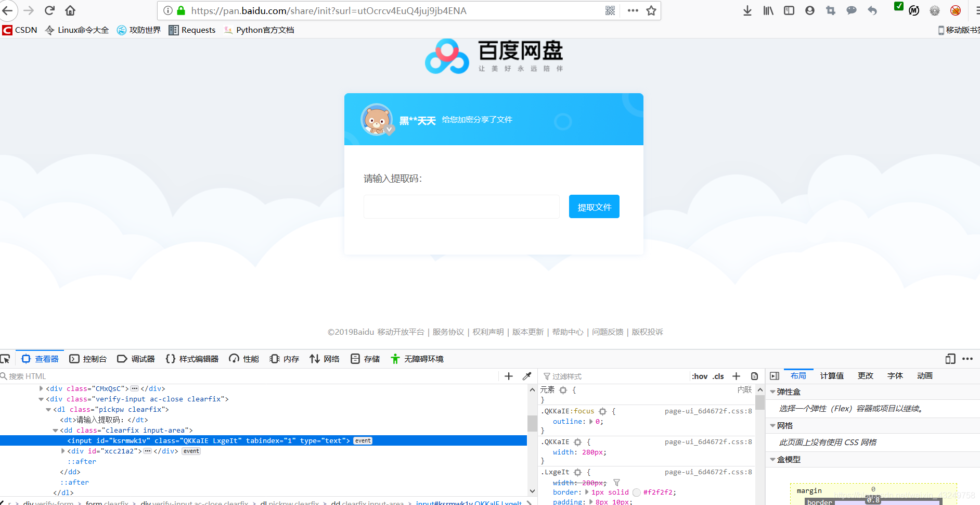
Task: Toggle :hov pseudo-class panel
Action: (700, 376)
